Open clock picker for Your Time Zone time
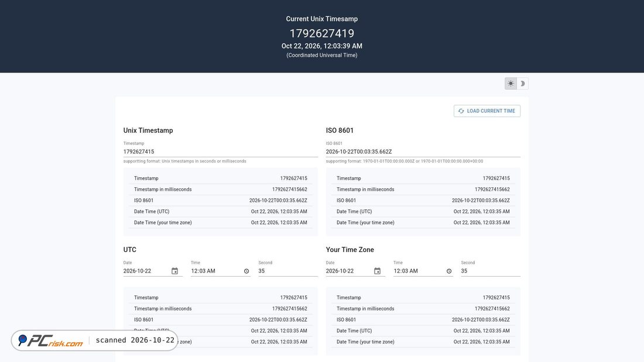The width and height of the screenshot is (644, 362). pos(449,271)
